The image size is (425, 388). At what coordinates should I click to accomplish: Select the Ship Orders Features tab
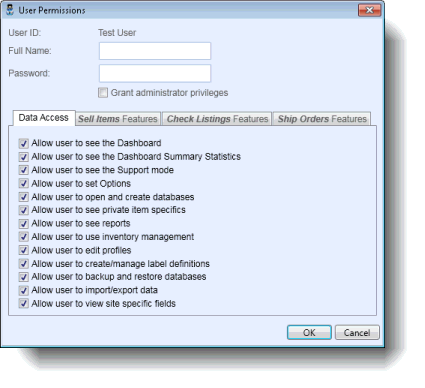[x=322, y=119]
